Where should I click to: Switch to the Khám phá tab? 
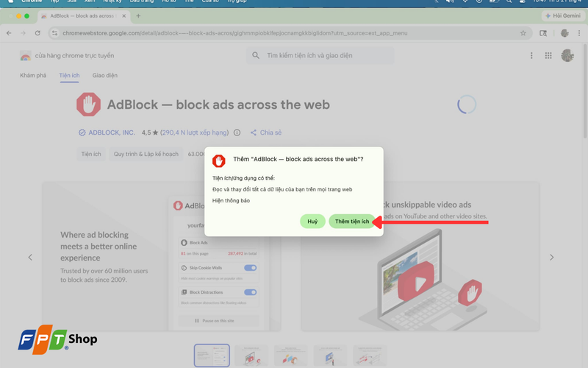coord(33,75)
